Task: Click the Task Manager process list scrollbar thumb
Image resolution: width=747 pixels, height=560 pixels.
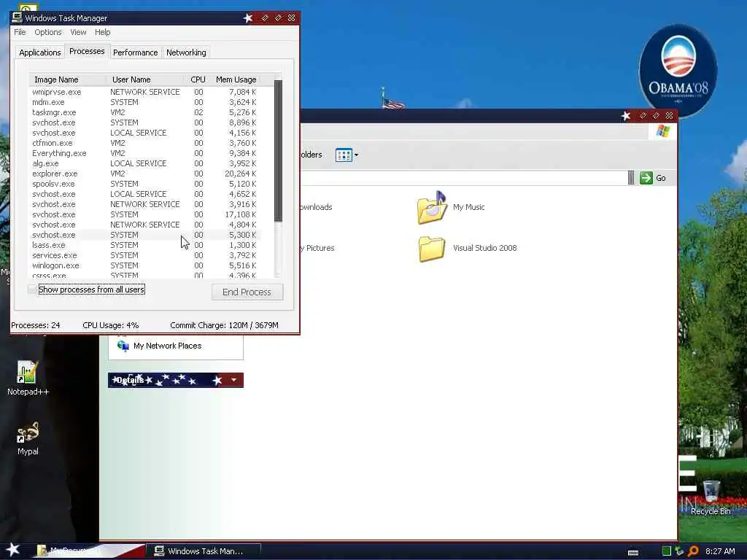Action: [278, 151]
